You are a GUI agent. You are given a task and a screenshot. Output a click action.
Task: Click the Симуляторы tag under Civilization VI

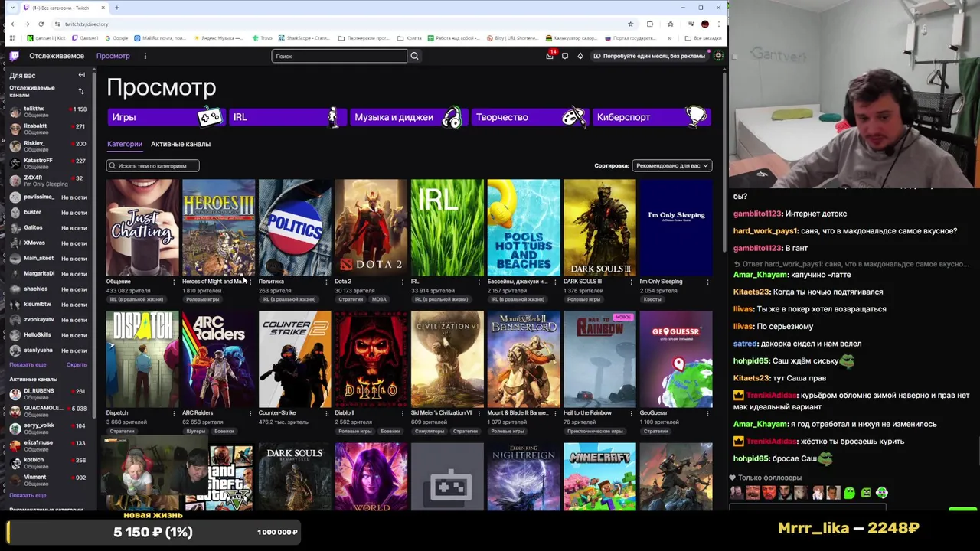coord(430,431)
